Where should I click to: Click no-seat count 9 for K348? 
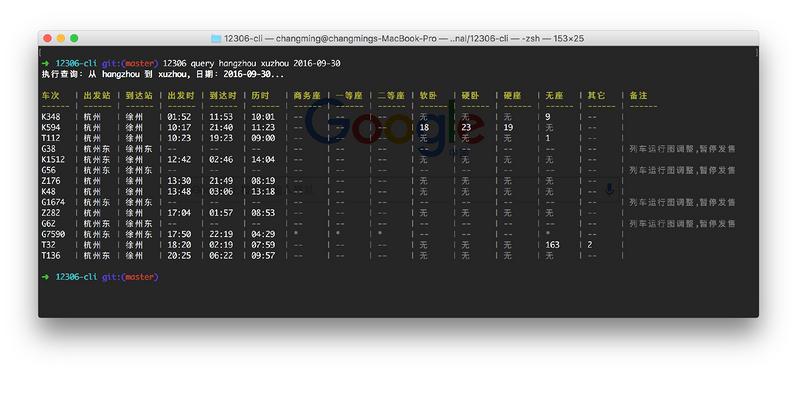547,117
